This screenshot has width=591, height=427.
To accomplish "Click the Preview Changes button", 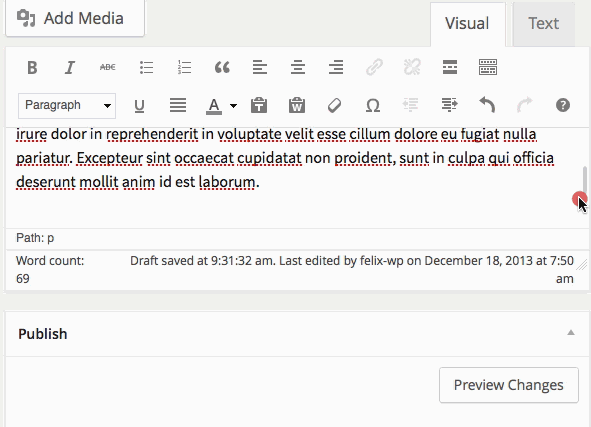I will 509,385.
